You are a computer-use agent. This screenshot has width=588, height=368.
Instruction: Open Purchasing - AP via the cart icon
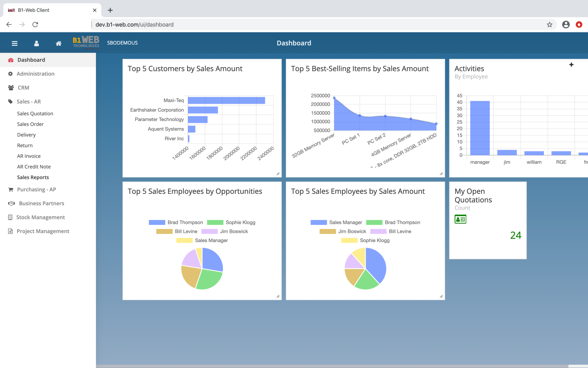point(10,189)
